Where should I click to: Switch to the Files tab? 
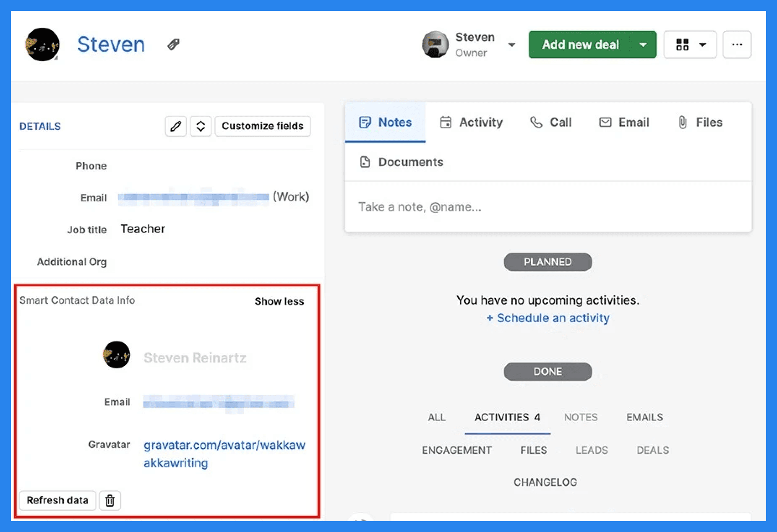[x=700, y=122]
